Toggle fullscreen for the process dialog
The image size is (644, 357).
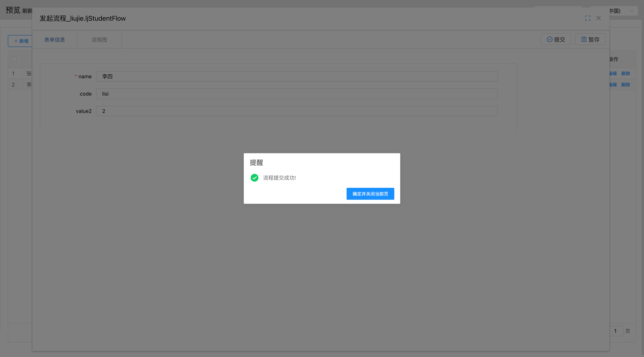[588, 18]
